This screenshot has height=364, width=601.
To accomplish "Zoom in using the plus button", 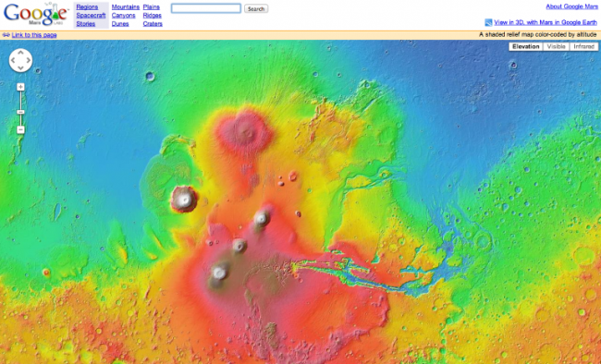I will click(20, 87).
